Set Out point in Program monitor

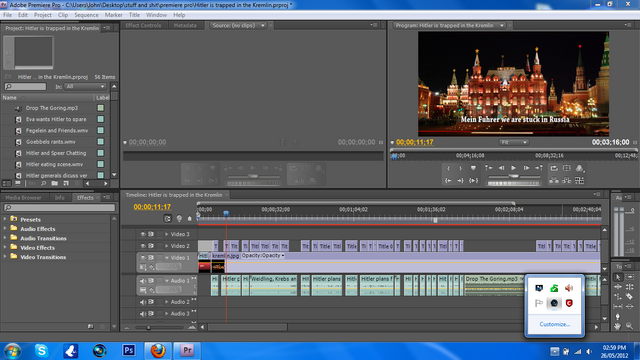click(460, 168)
